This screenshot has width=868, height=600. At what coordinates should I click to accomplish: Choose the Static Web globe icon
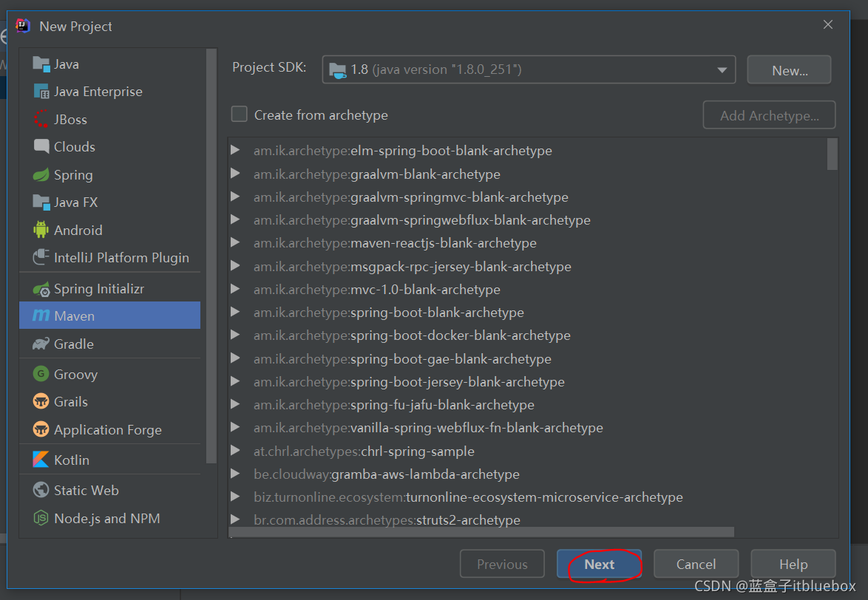41,490
